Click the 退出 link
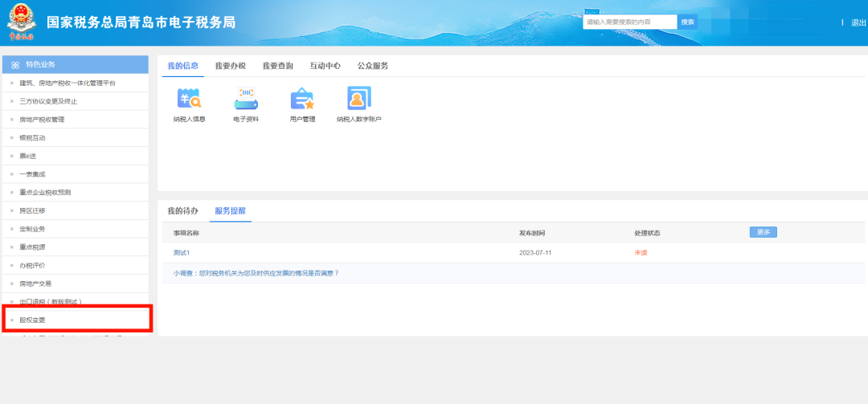This screenshot has width=868, height=404. [x=858, y=22]
